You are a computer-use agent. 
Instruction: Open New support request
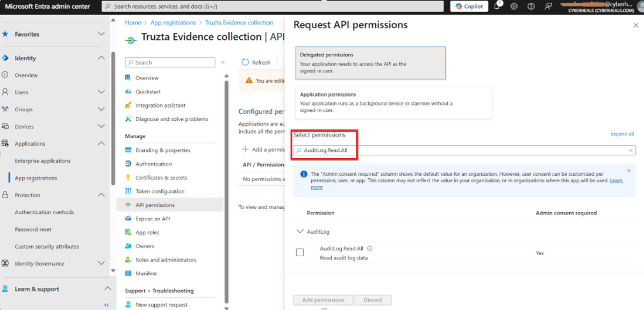click(x=161, y=305)
